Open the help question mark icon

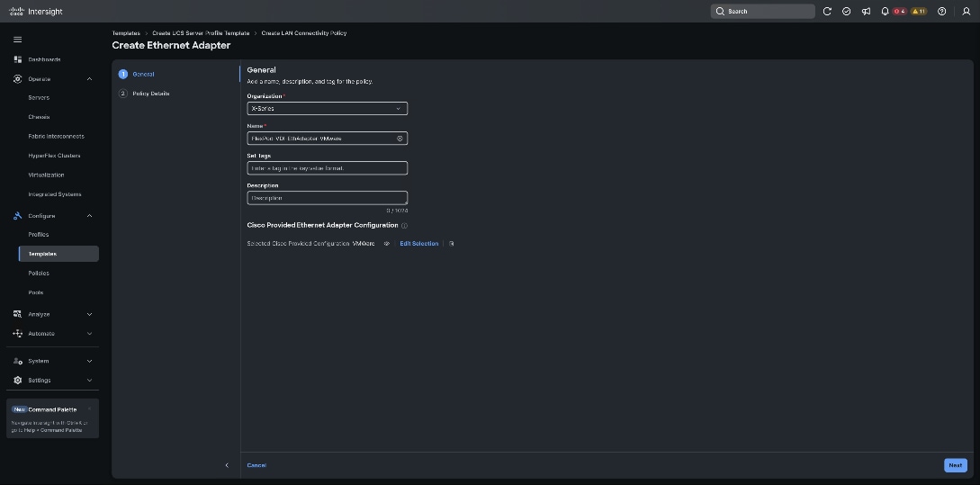(x=942, y=12)
